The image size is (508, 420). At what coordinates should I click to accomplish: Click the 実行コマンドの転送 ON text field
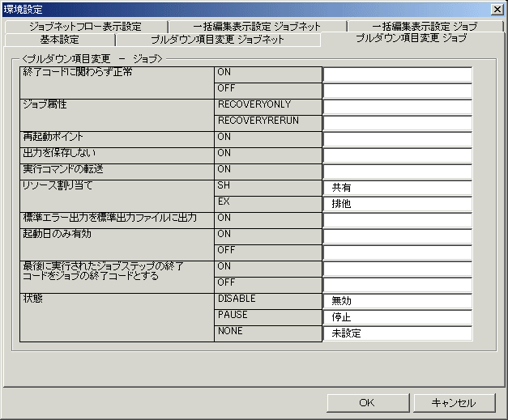397,172
